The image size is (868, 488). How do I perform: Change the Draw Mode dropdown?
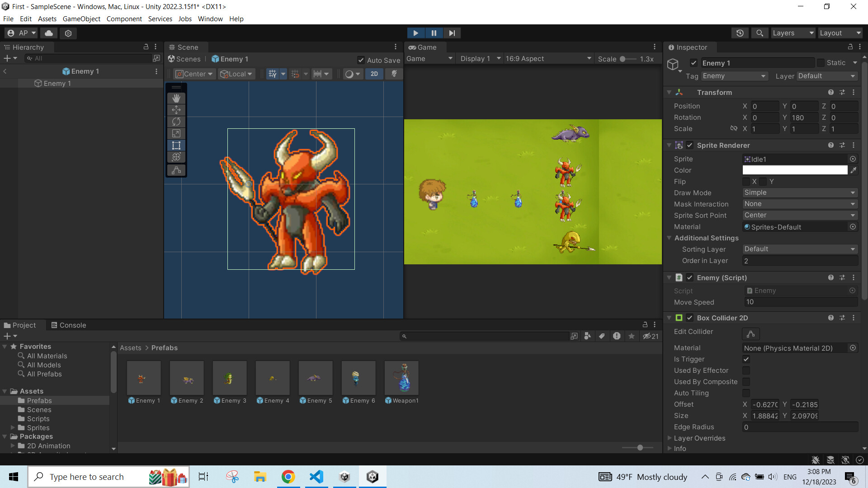click(x=799, y=192)
